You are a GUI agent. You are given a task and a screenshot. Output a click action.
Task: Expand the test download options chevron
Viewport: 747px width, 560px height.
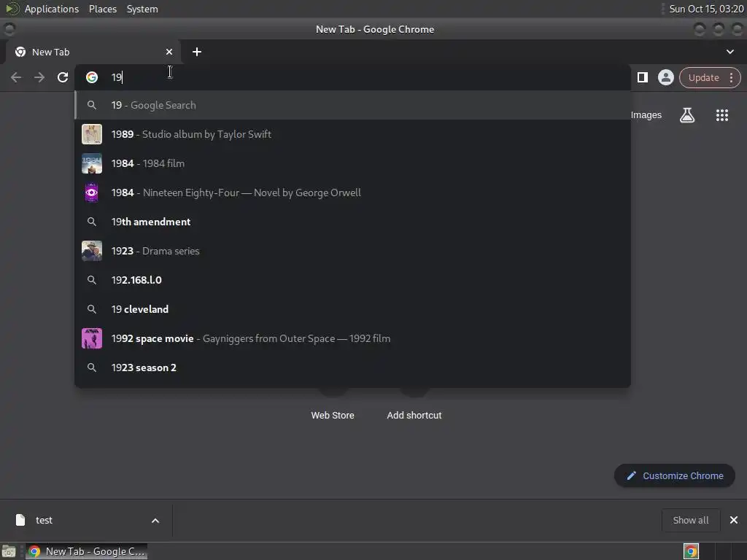pyautogui.click(x=155, y=521)
